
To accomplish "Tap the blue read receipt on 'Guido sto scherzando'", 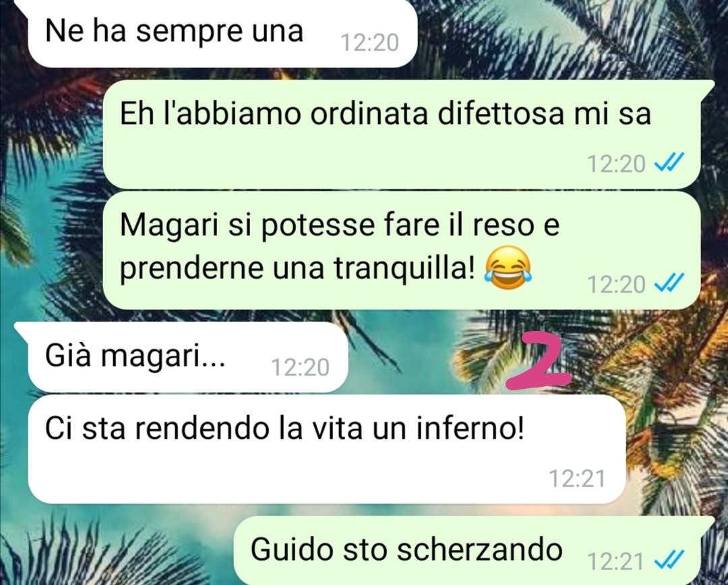I will (x=669, y=560).
